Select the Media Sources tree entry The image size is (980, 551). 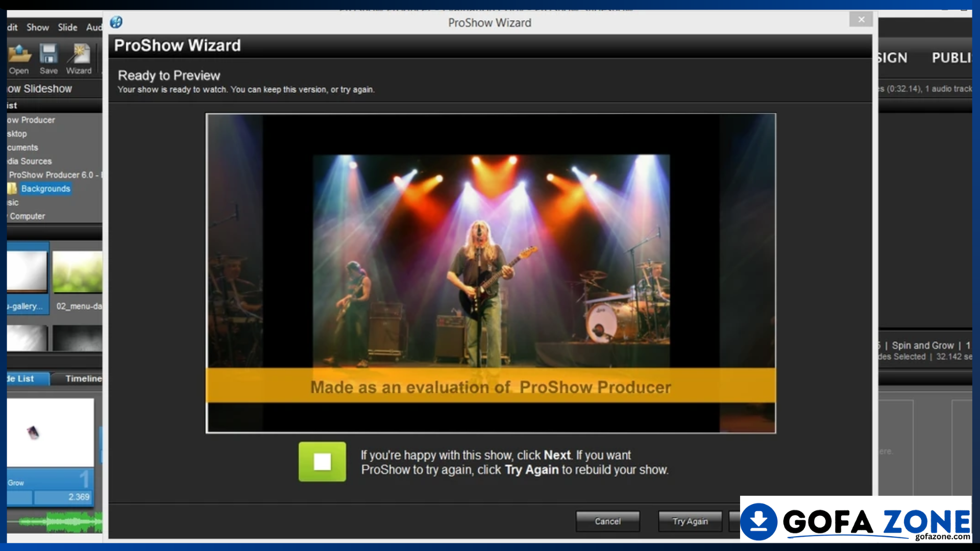tap(30, 161)
